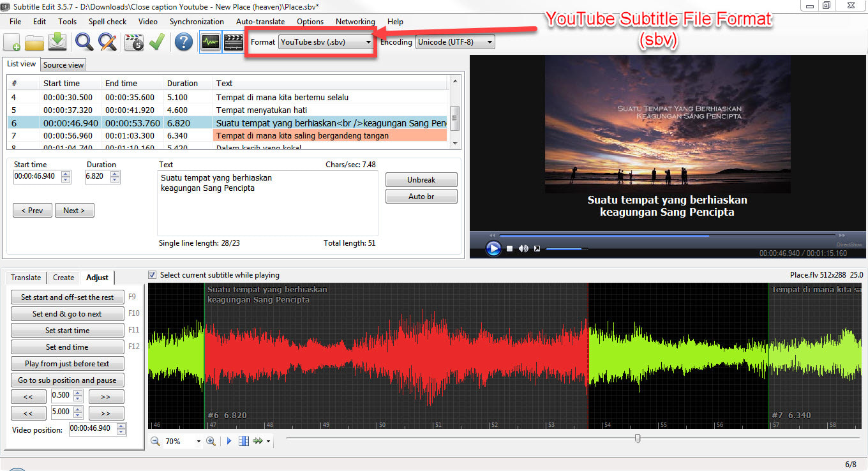Open the Networking menu
The height and width of the screenshot is (471, 868).
(355, 21)
